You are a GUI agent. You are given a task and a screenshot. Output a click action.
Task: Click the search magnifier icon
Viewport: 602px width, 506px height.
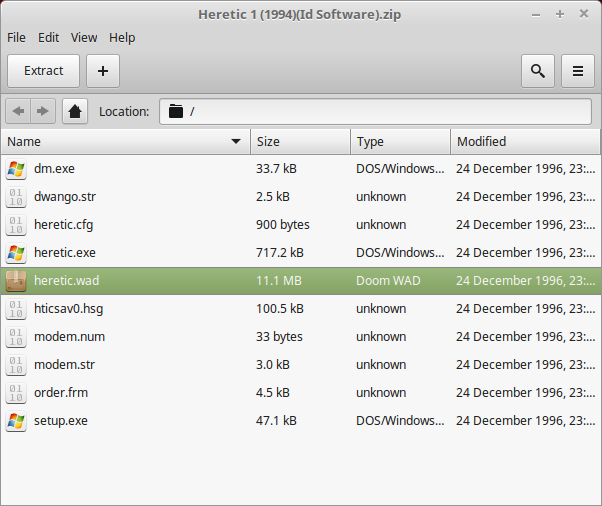tap(538, 71)
